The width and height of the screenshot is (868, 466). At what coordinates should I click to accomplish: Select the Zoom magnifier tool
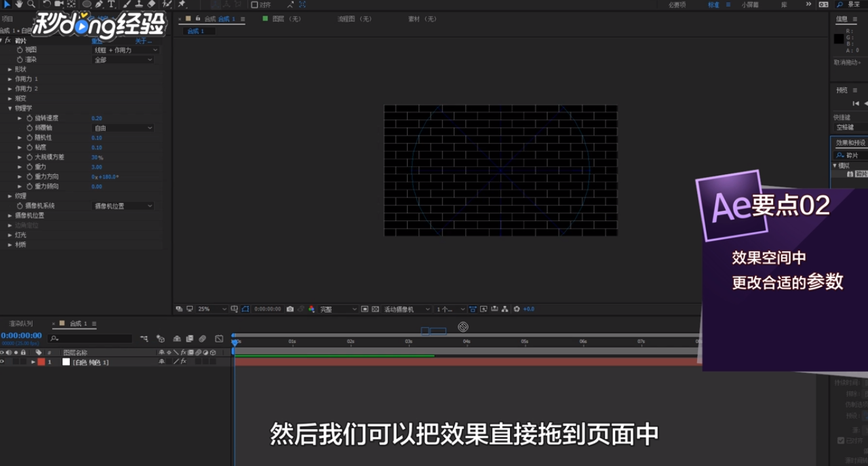[31, 4]
